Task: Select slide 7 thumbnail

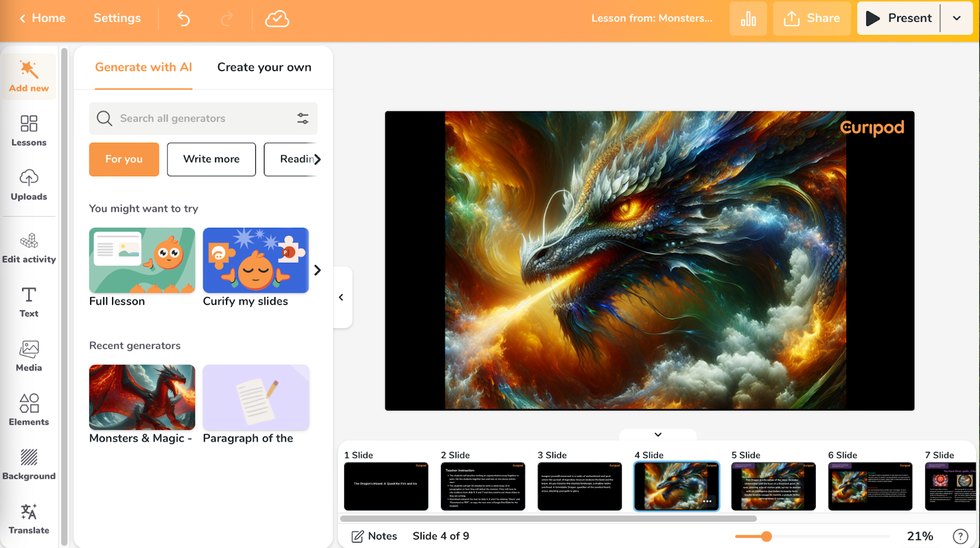Action: pos(950,486)
